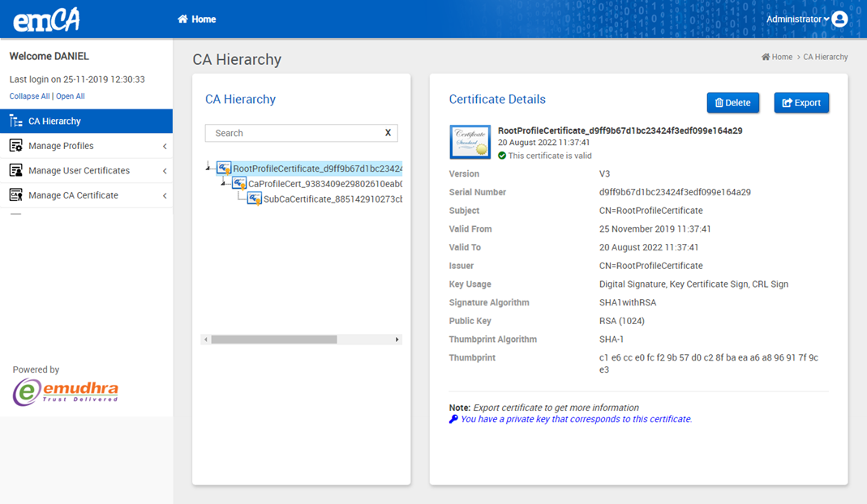Image resolution: width=867 pixels, height=504 pixels.
Task: Click the tree horizontal scrollbar
Action: pos(273,340)
